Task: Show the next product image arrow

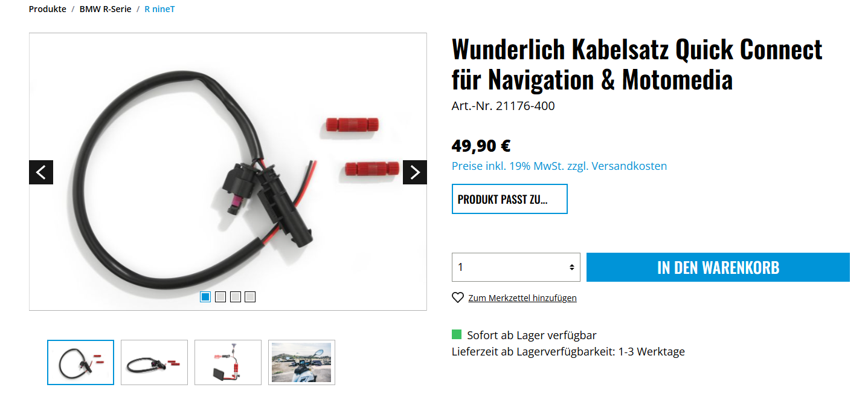Action: [415, 172]
